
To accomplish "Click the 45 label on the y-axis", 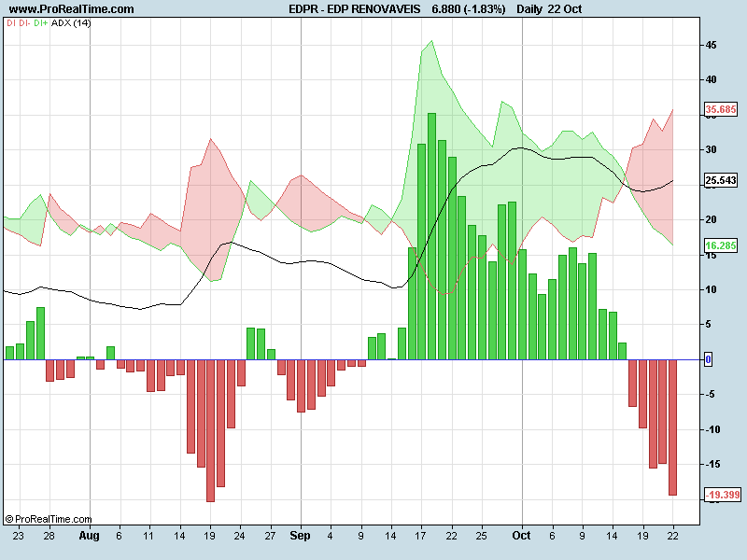I will (711, 45).
